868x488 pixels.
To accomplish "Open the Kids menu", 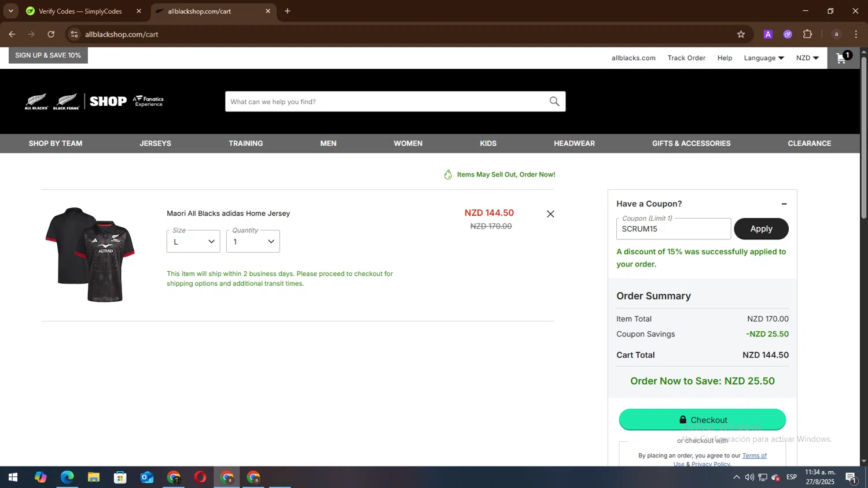I will click(488, 143).
